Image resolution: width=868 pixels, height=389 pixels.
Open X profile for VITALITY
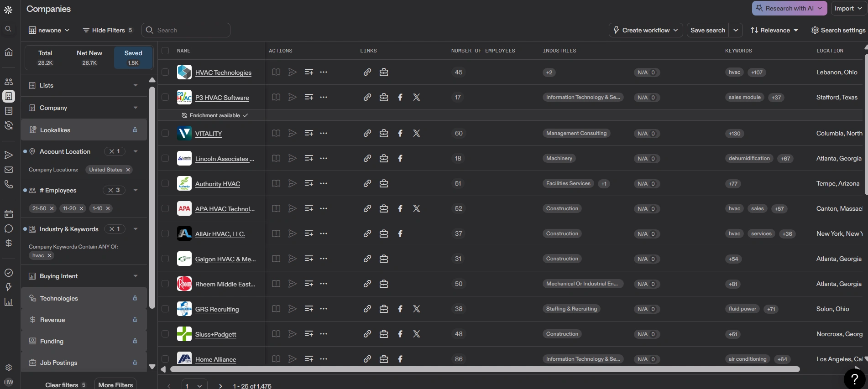[416, 133]
